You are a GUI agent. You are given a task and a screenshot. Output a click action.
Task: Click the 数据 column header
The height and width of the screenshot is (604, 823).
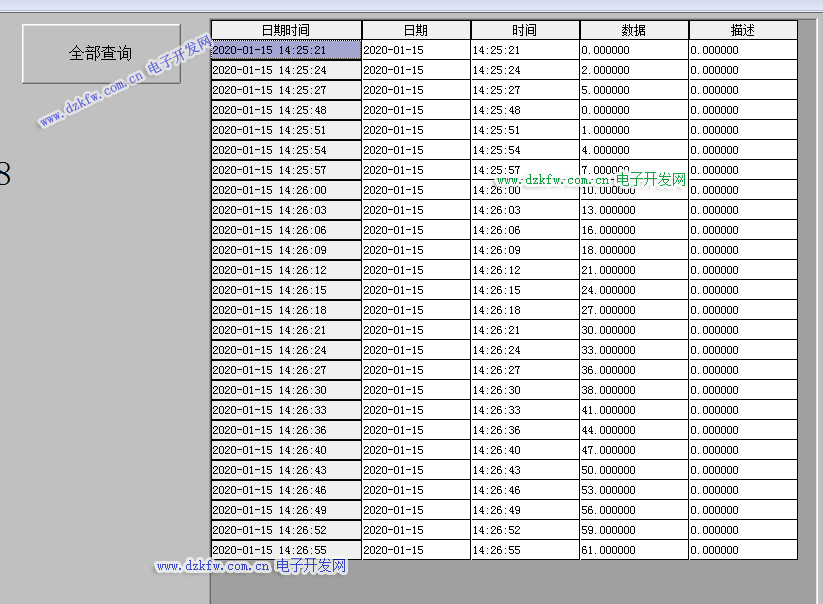click(x=634, y=30)
